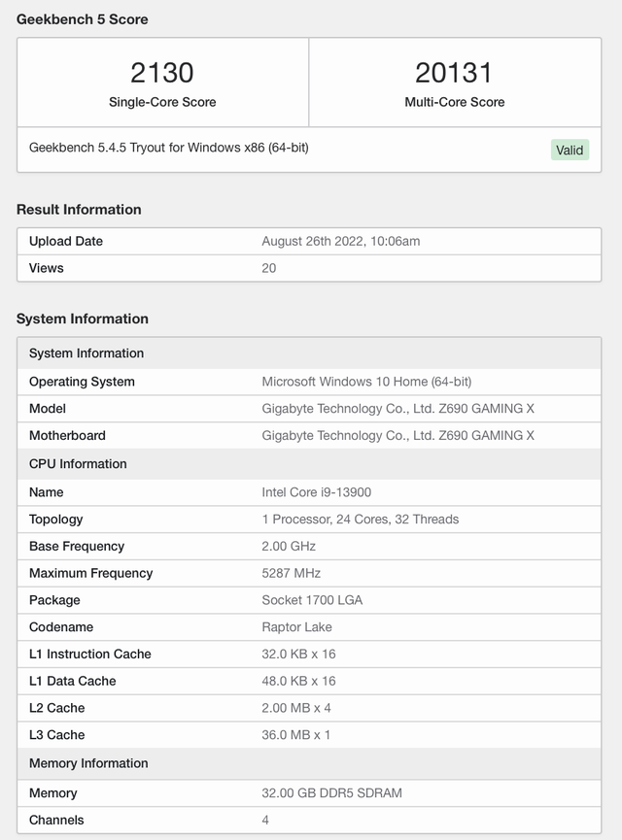Click the Result Information heading
This screenshot has width=622, height=840.
pos(79,210)
